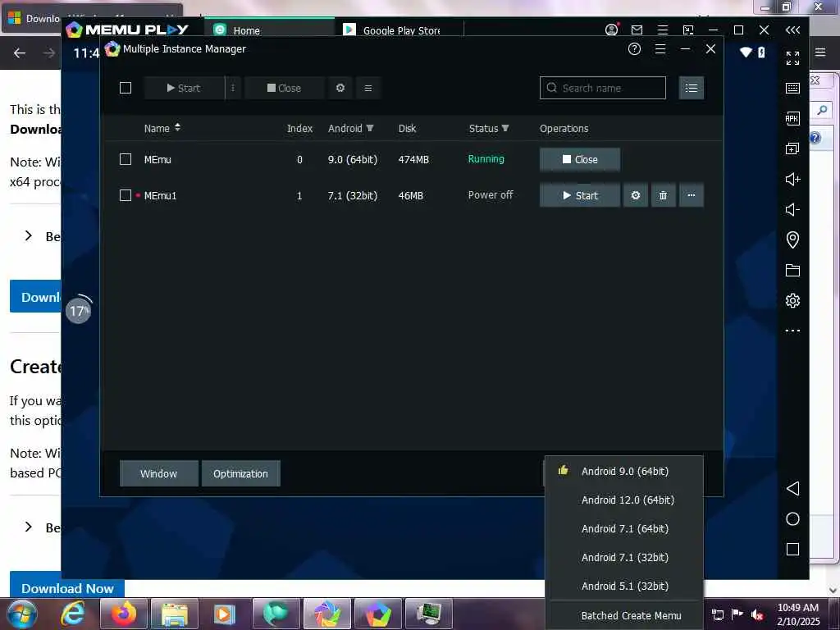
Task: Click batch Close button in toolbar
Action: tap(285, 88)
